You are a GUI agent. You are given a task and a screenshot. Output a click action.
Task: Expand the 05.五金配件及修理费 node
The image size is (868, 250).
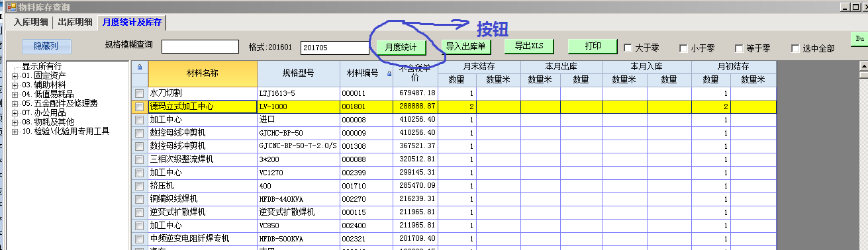point(15,104)
